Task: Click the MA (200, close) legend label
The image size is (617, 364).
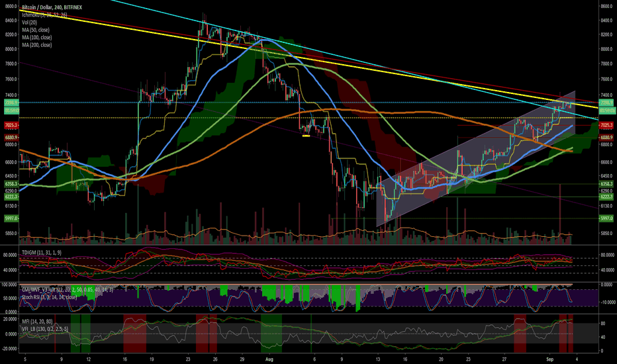Action: [x=37, y=45]
